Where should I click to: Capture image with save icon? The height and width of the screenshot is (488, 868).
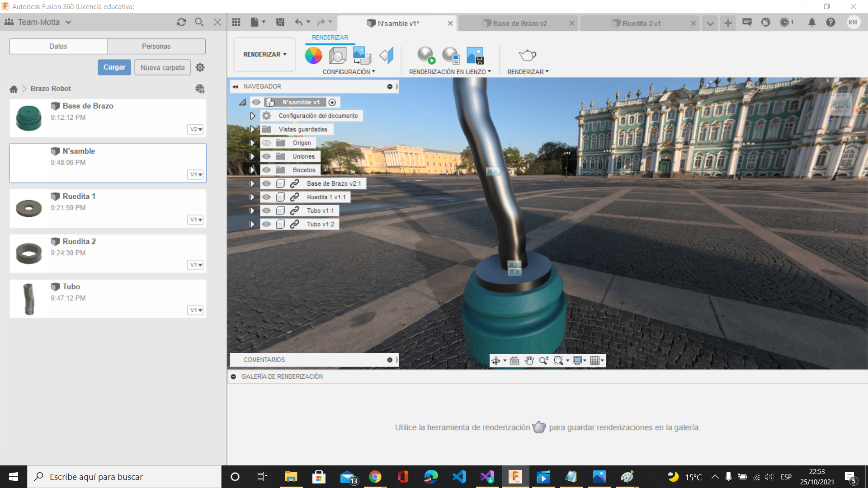475,56
